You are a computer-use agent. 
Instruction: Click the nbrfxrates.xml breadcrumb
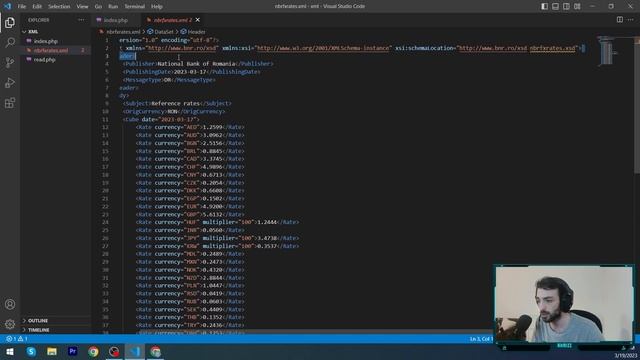(x=123, y=31)
